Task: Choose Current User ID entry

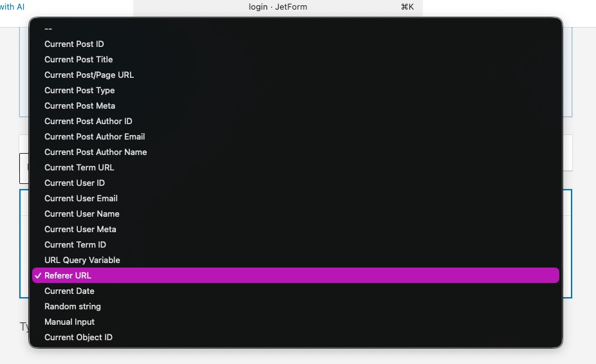Action: click(75, 183)
